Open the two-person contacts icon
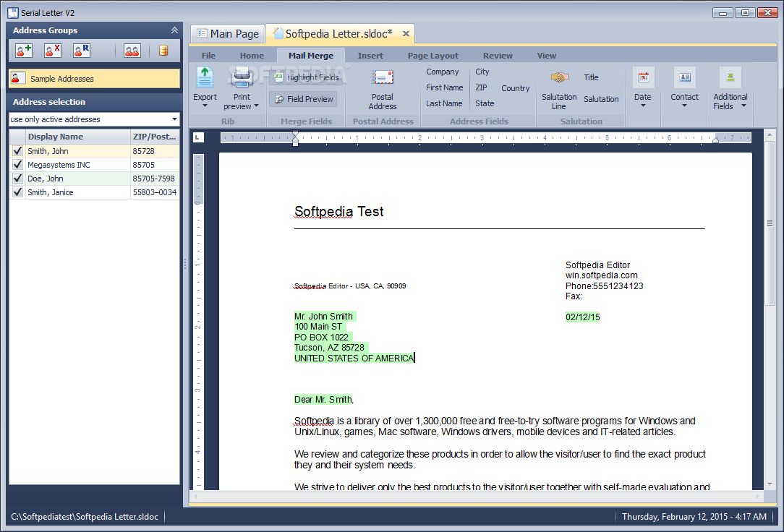This screenshot has width=784, height=532. [132, 51]
